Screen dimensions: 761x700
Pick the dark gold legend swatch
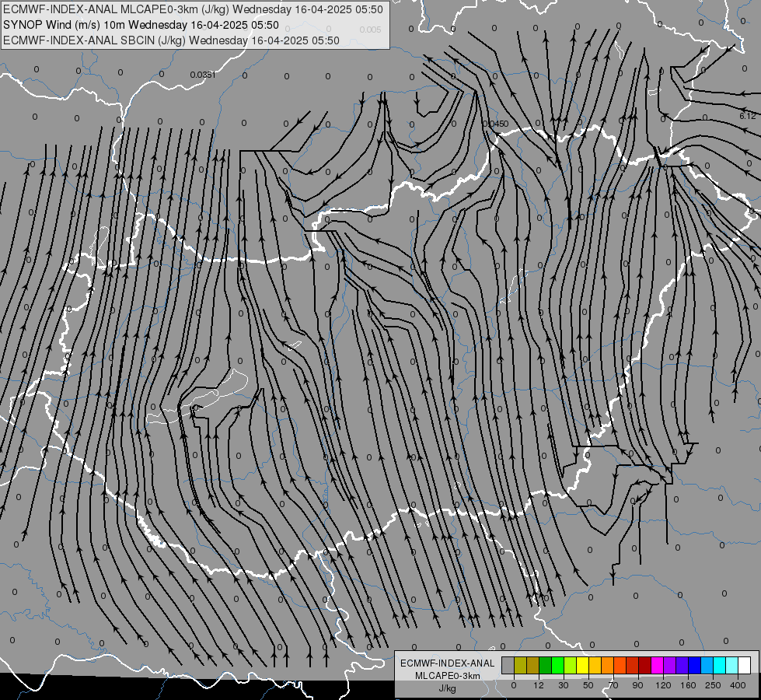pyautogui.click(x=533, y=665)
